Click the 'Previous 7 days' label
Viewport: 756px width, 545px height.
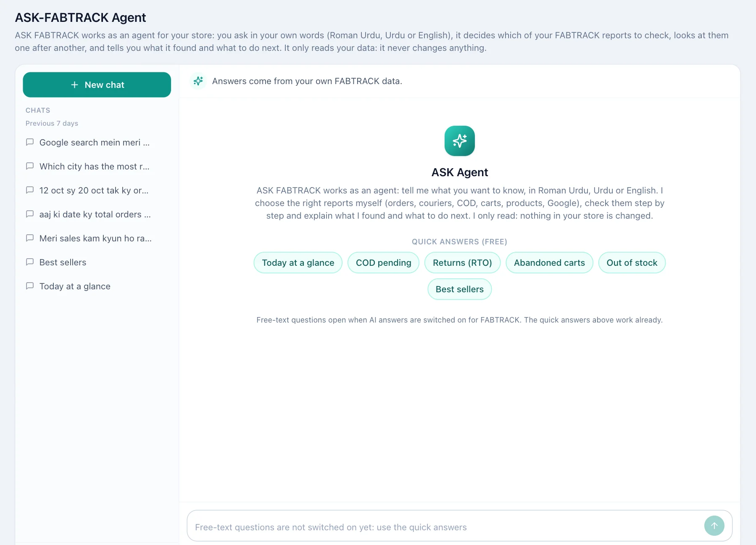coord(52,123)
